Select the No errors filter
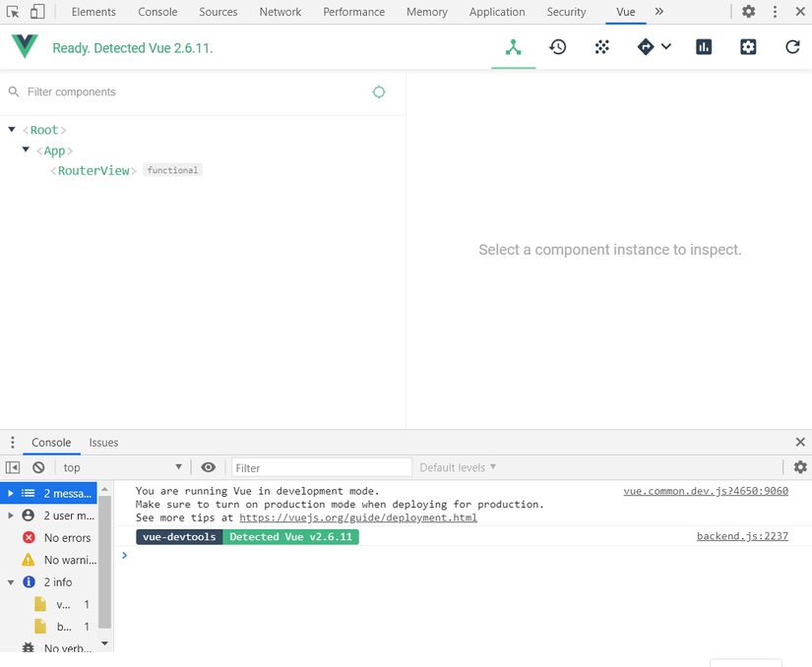The image size is (812, 667). tap(48, 538)
